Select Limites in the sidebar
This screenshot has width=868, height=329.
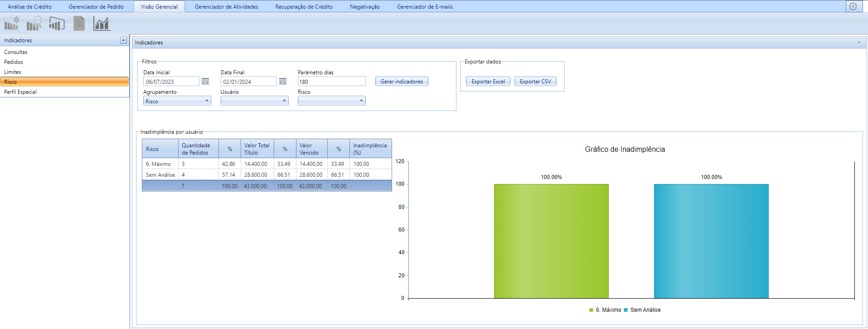65,72
